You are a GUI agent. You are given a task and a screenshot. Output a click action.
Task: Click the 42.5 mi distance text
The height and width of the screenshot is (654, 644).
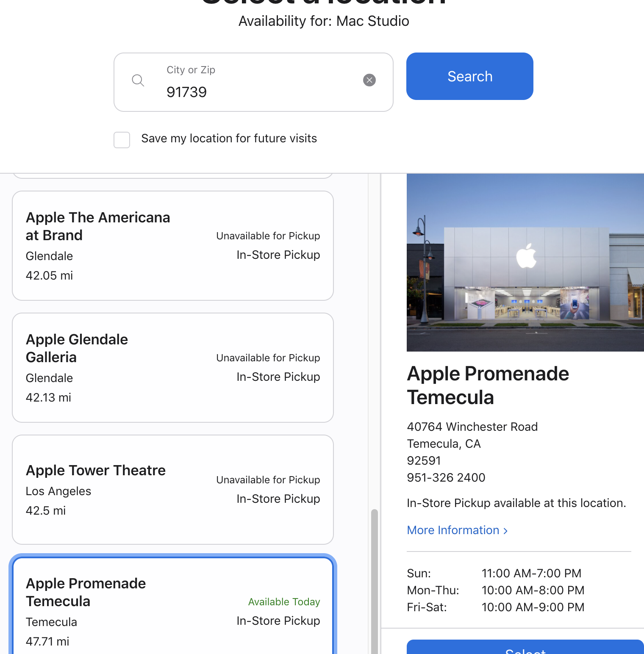click(x=46, y=511)
